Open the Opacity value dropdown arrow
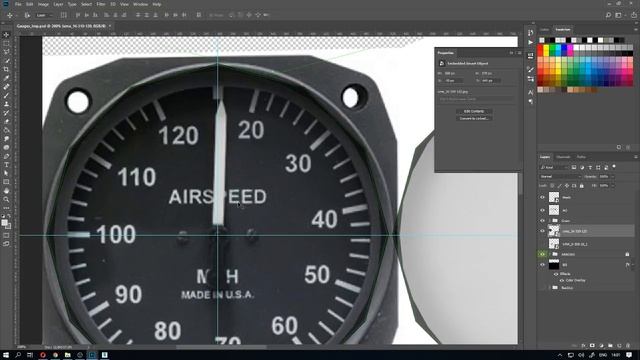The width and height of the screenshot is (640, 360). click(613, 177)
